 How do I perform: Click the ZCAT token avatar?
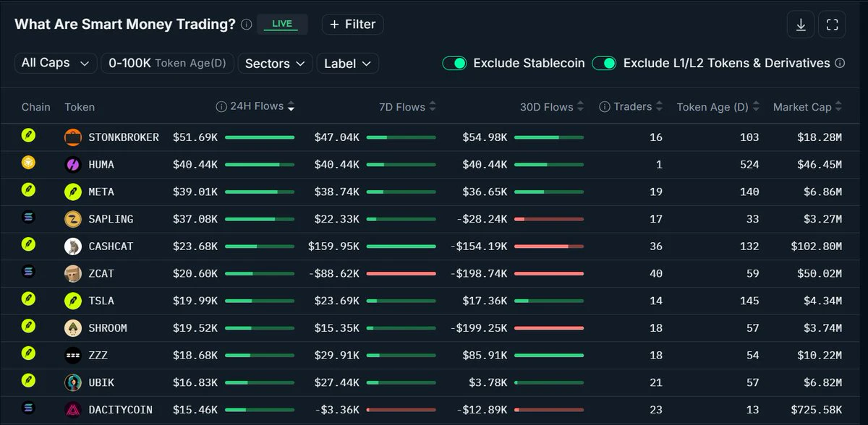72,273
